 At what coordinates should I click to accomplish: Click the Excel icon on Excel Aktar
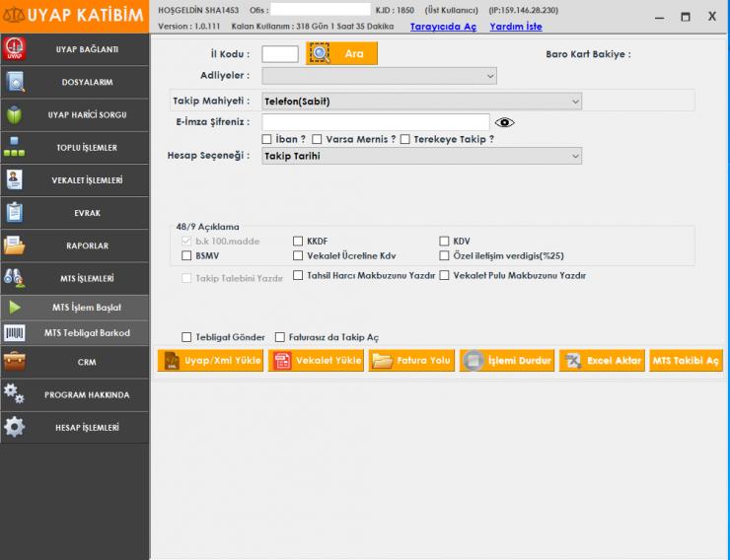pyautogui.click(x=573, y=361)
